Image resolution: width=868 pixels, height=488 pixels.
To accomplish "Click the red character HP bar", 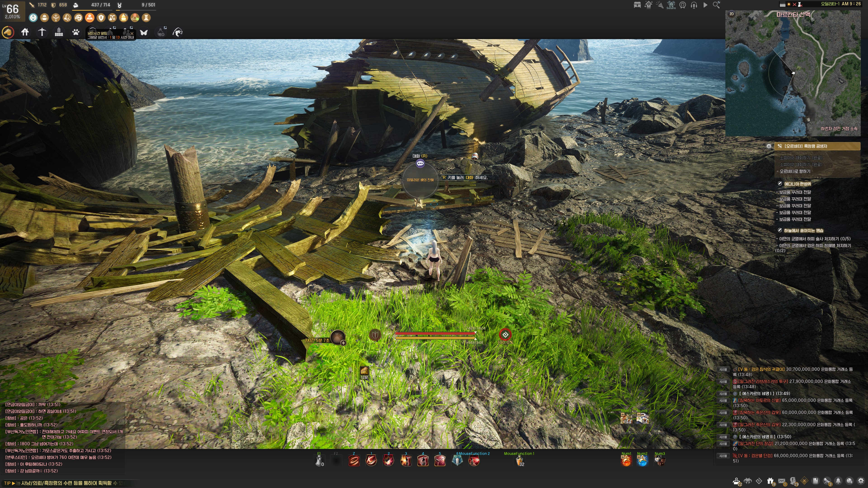I will (435, 333).
